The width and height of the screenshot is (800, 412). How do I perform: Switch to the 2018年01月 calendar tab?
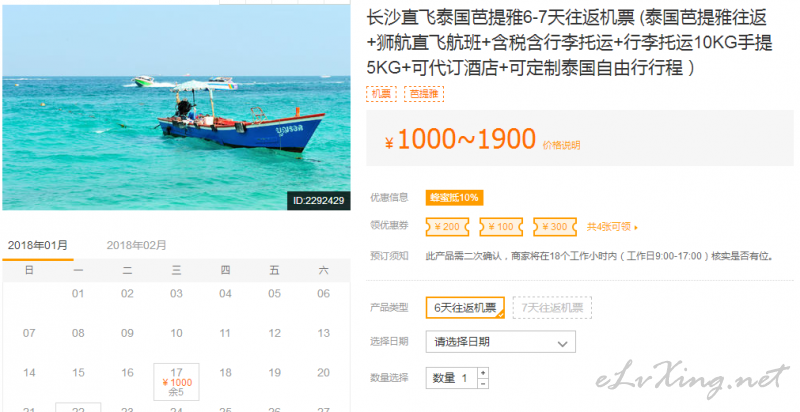coord(38,245)
